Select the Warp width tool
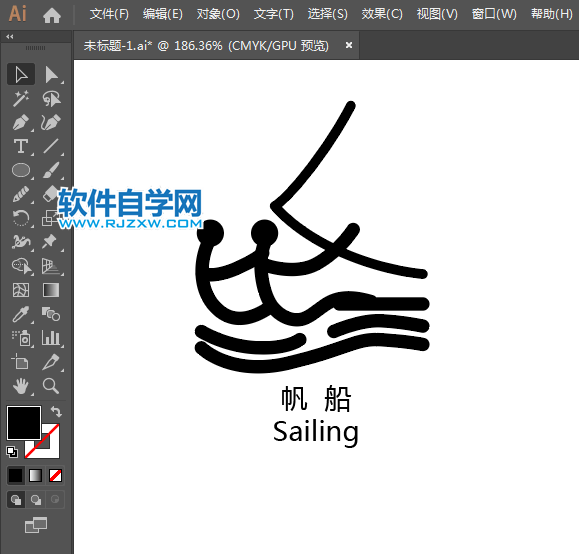This screenshot has width=579, height=554. (21, 242)
